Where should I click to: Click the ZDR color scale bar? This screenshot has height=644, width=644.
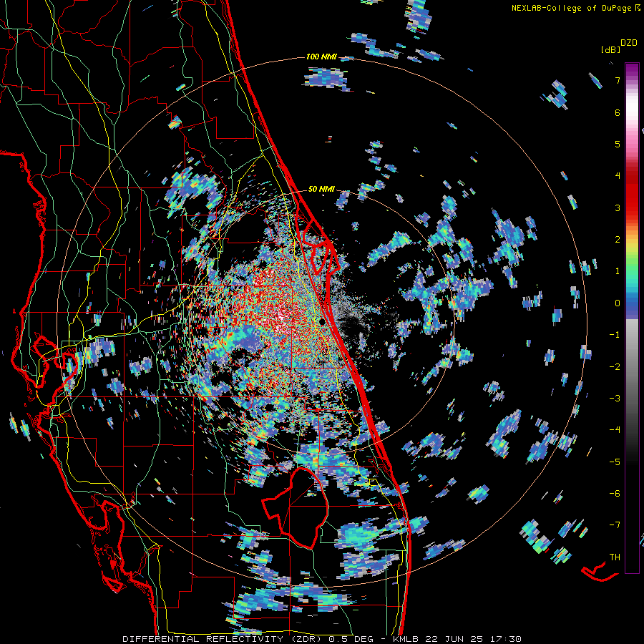point(632,318)
